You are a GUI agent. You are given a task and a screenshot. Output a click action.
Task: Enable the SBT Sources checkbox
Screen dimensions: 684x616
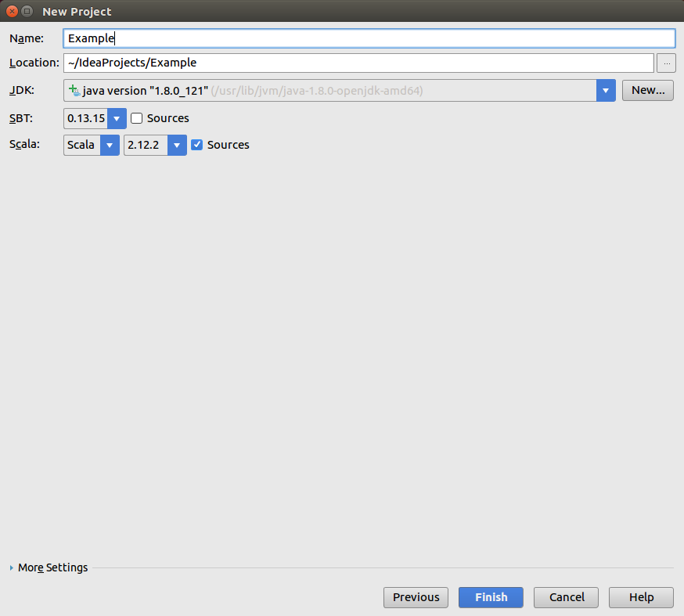tap(136, 118)
